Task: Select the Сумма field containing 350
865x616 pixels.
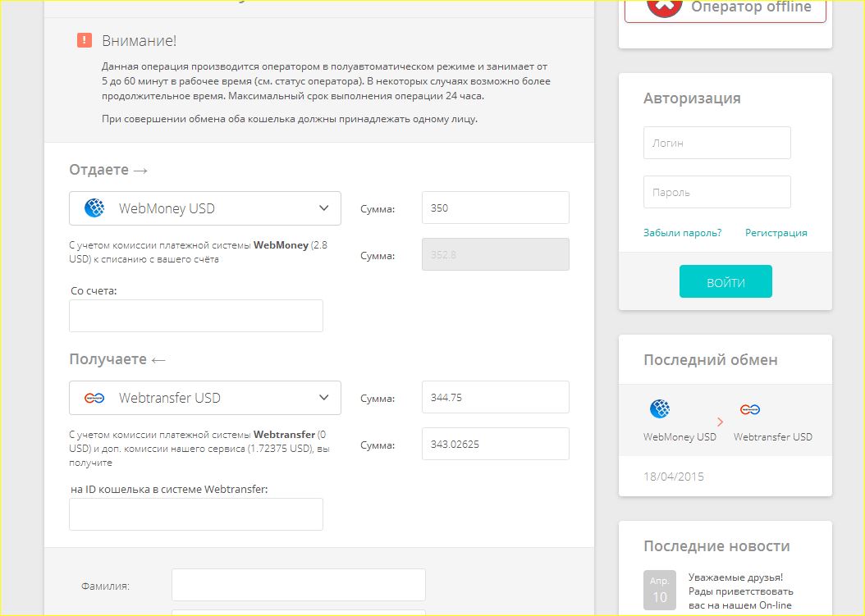Action: click(x=495, y=208)
